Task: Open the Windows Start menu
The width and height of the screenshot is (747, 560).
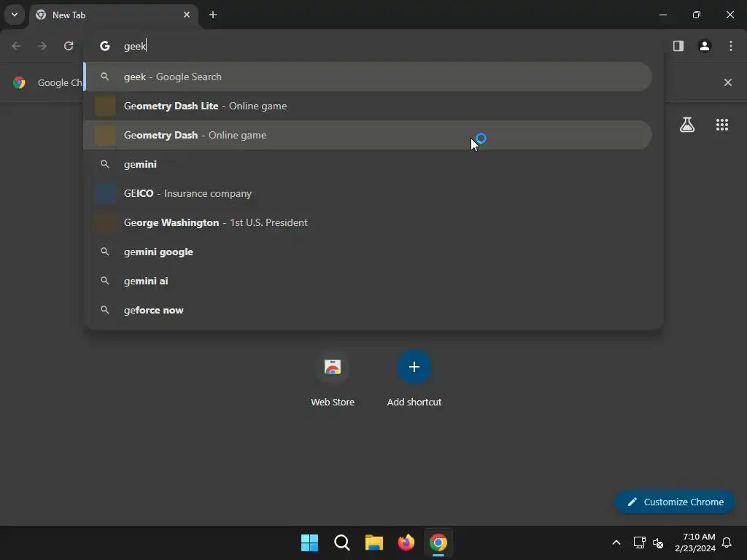Action: pos(309,542)
